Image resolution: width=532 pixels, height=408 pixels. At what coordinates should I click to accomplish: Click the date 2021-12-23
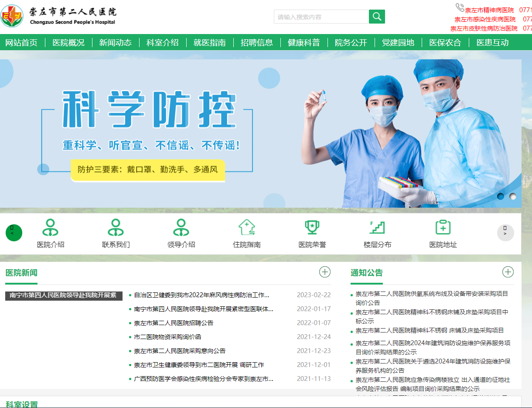(314, 351)
